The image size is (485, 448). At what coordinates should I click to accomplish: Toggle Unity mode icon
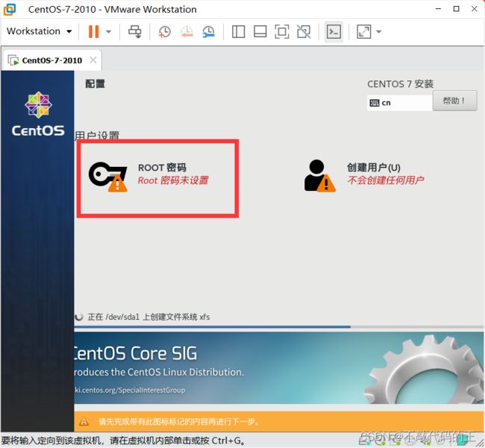[304, 31]
